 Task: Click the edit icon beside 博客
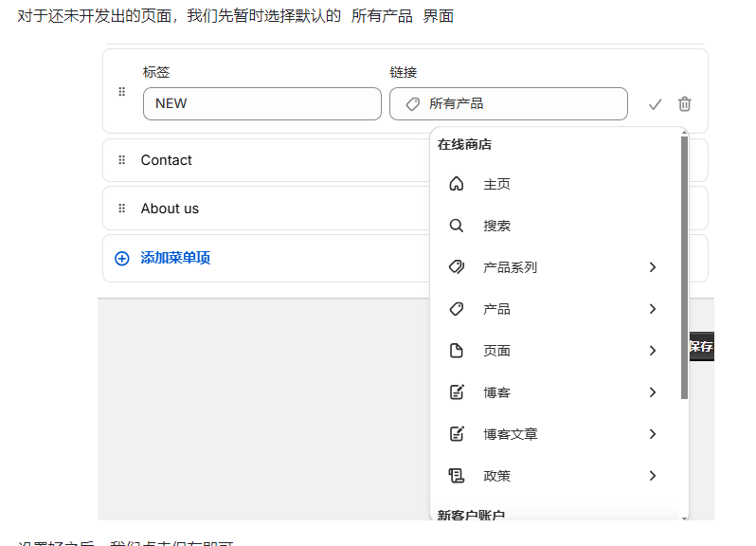pos(457,391)
